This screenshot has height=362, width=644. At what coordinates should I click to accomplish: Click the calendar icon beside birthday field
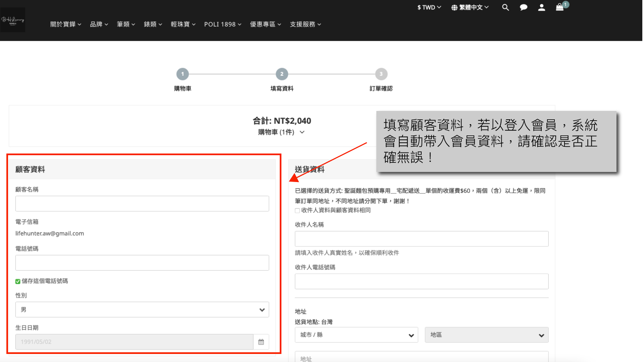coord(261,342)
